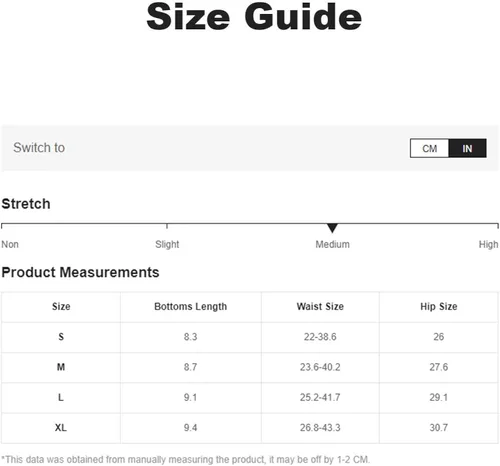Click the Non stretch label
The image size is (500, 466).
point(10,244)
